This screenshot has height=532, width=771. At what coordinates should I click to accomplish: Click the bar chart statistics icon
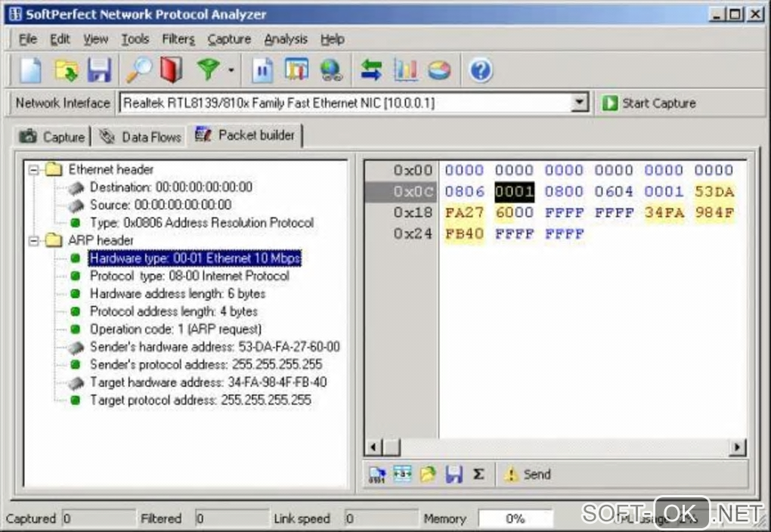(x=406, y=70)
